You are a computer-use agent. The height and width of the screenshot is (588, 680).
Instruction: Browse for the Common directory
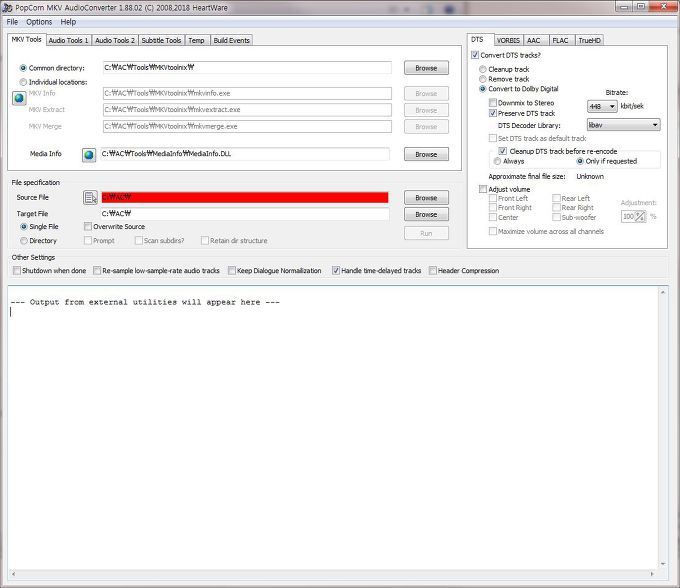(x=426, y=68)
